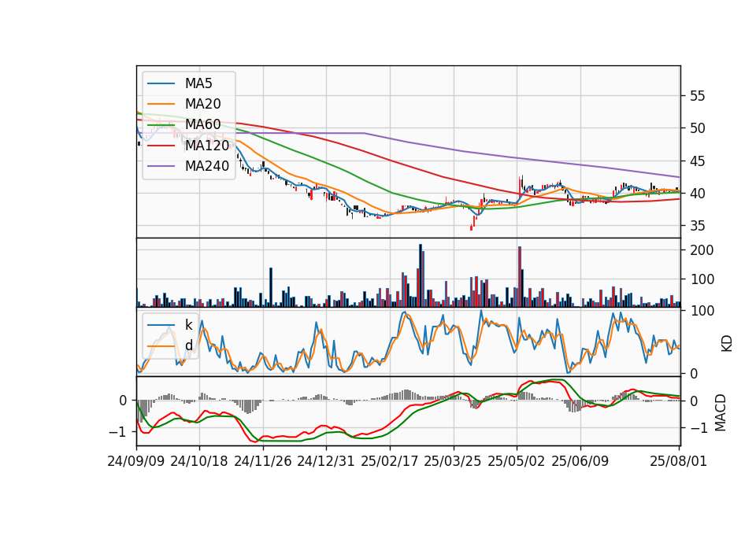Click the 25/02/17 date axis label
The image size is (756, 543).
pyautogui.click(x=390, y=461)
